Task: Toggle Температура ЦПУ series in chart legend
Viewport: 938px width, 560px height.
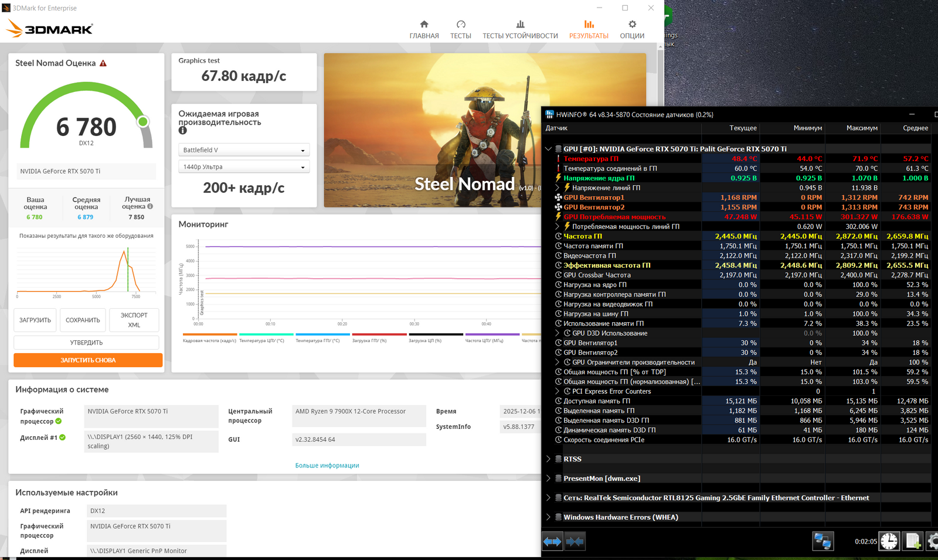Action: coord(261,340)
